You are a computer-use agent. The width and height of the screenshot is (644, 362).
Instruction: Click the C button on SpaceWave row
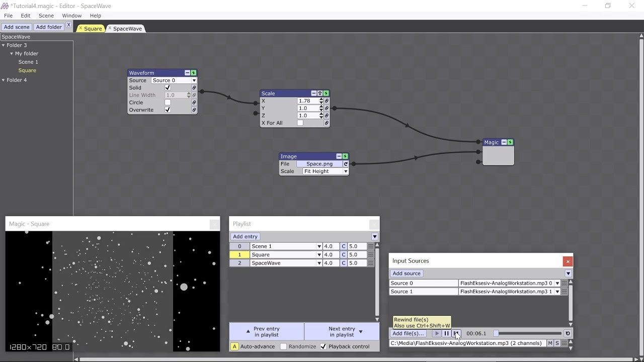[344, 263]
